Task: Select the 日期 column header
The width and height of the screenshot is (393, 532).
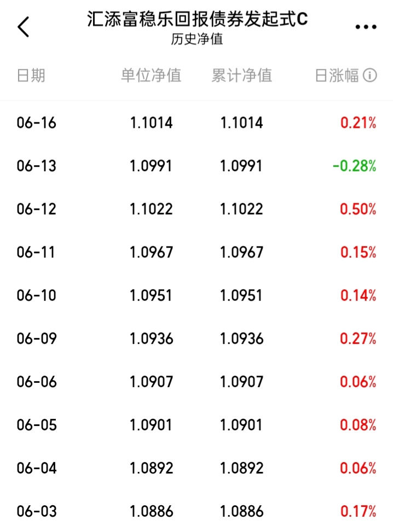Action: pos(31,75)
